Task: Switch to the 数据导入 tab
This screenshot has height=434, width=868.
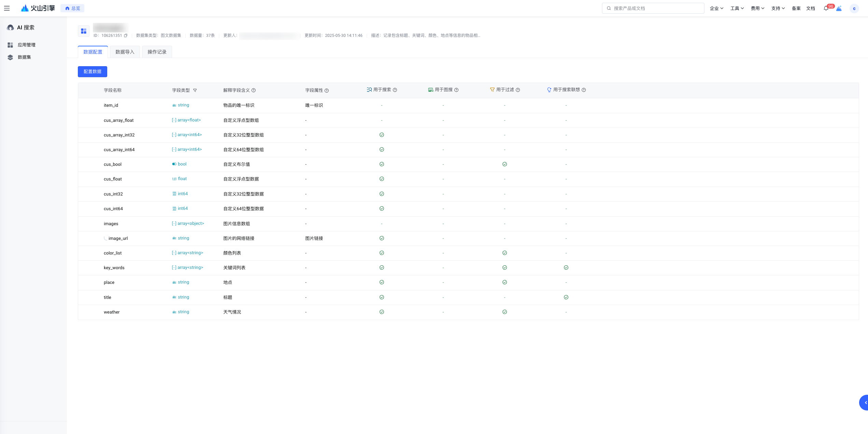Action: (125, 52)
